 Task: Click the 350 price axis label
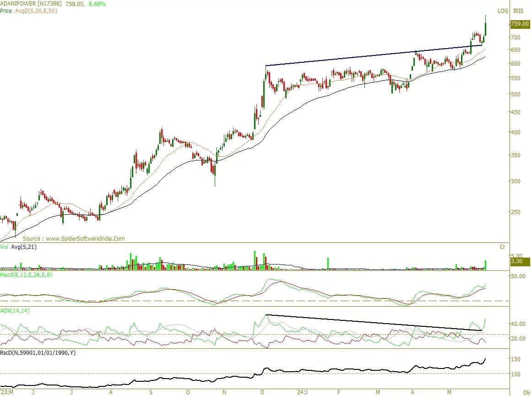(516, 155)
